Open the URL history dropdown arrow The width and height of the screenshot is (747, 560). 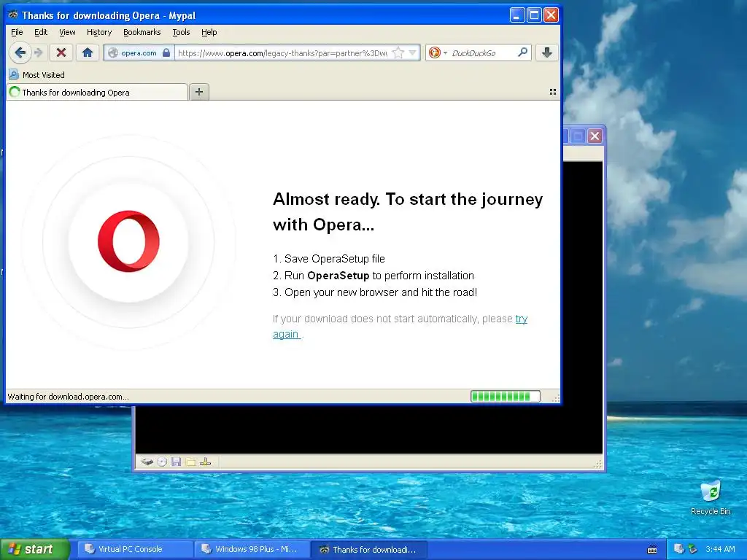pos(413,52)
